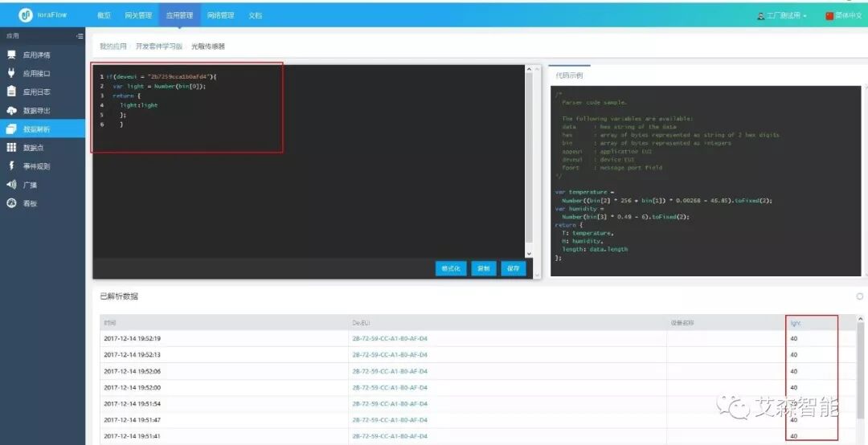Click timestamp 2017-12-14 19:52:19
This screenshot has height=445, width=868.
click(133, 339)
